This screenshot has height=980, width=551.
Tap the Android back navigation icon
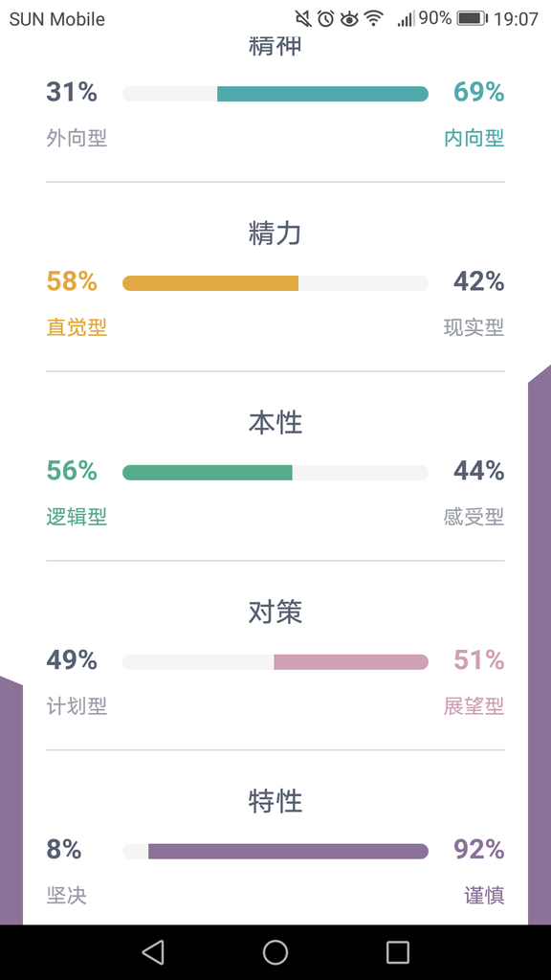153,952
